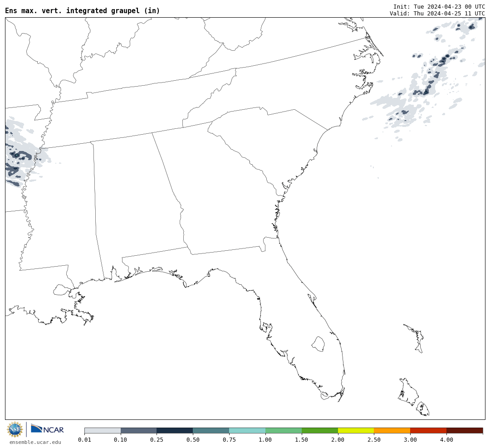The height and width of the screenshot is (448, 490).
Task: Click the 1.00–1.50 light green color swatch
Action: point(284,431)
